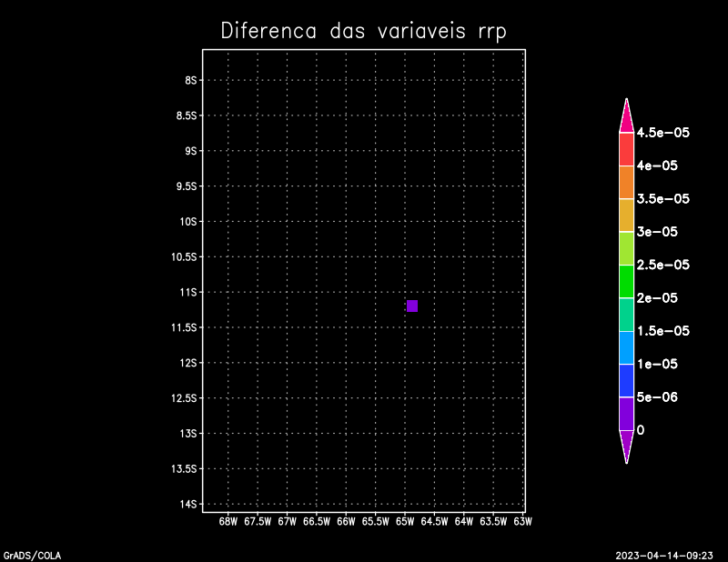Click the GrADS/COLA label
This screenshot has height=562, width=728.
(33, 554)
